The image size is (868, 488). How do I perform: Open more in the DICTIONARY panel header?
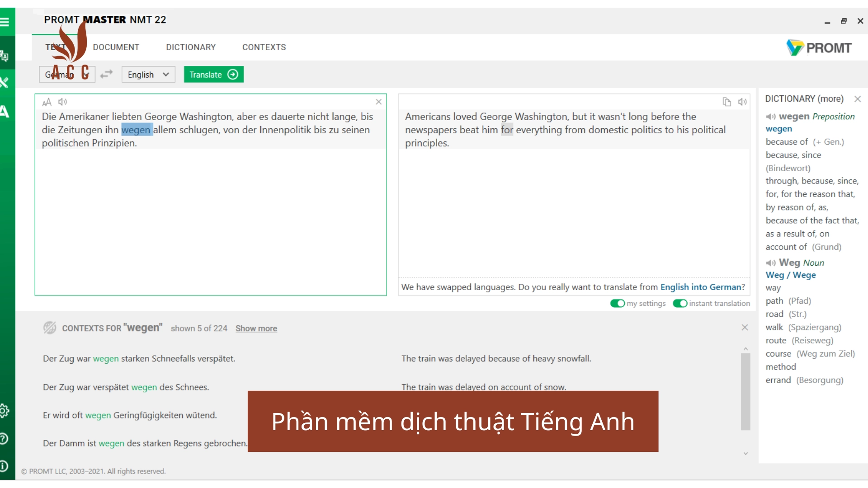pos(830,99)
